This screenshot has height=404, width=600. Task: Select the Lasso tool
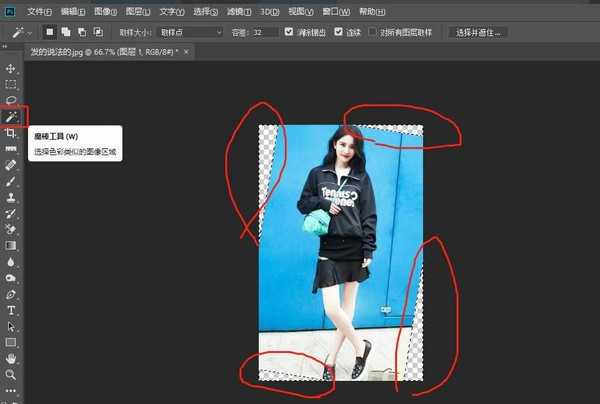pyautogui.click(x=12, y=101)
